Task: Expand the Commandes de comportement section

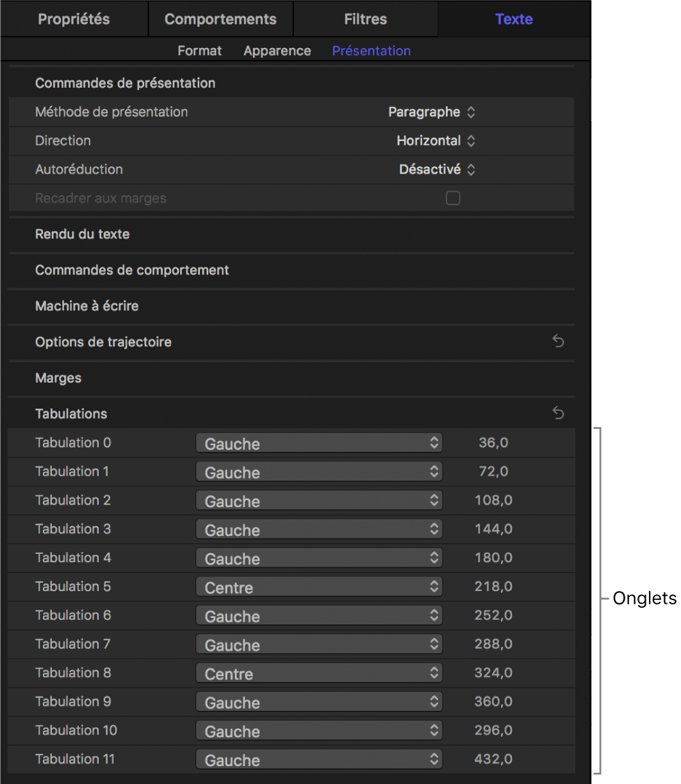Action: tap(132, 270)
